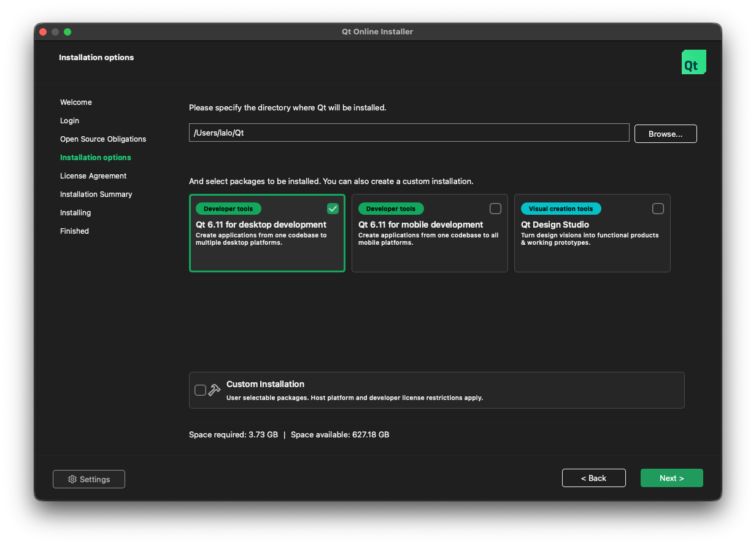Image resolution: width=756 pixels, height=546 pixels.
Task: Click the Custom Installation title text
Action: 265,384
